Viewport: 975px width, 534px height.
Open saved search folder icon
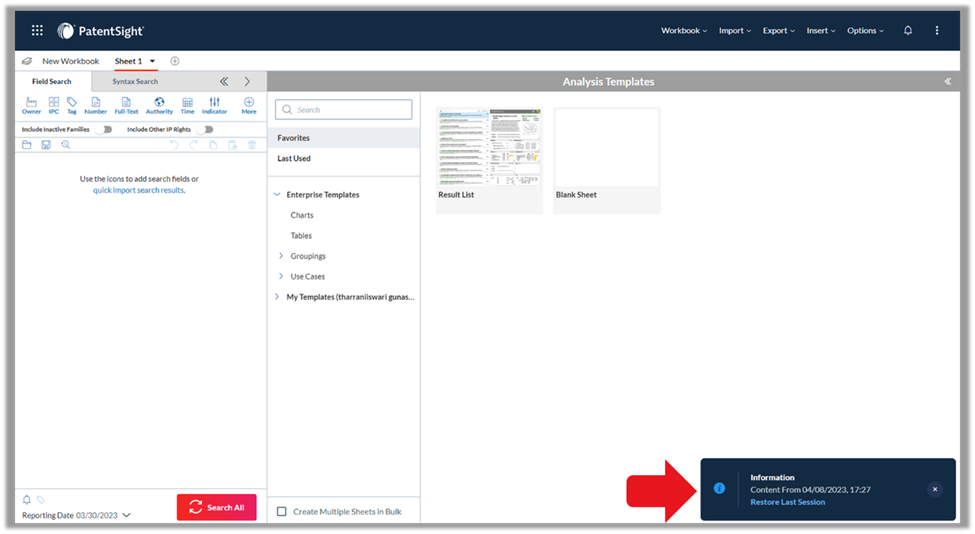click(x=27, y=145)
